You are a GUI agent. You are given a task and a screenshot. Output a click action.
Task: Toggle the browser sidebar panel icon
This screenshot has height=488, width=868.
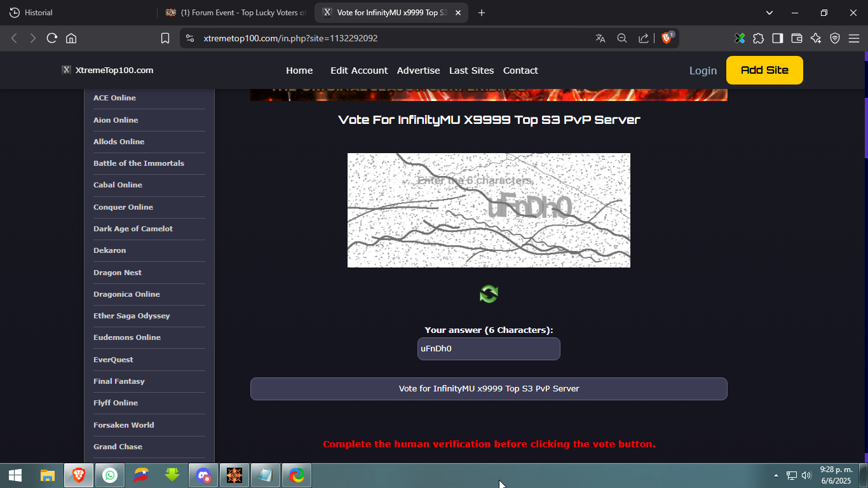[x=778, y=38]
